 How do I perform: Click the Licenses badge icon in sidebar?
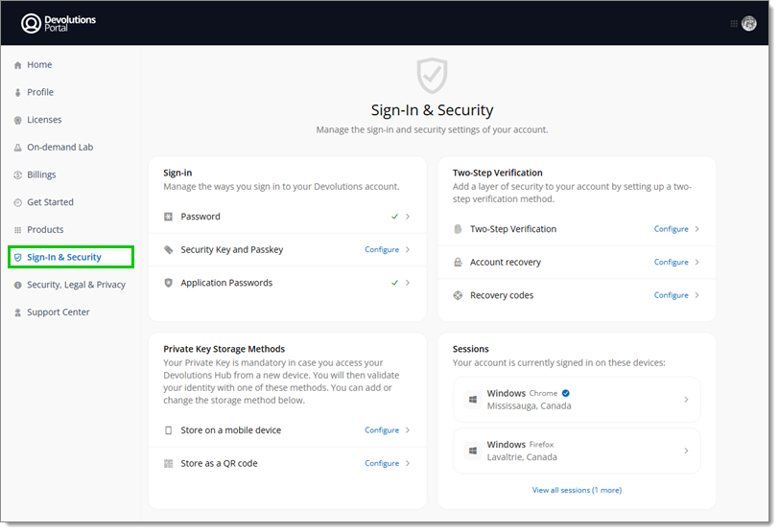click(18, 120)
